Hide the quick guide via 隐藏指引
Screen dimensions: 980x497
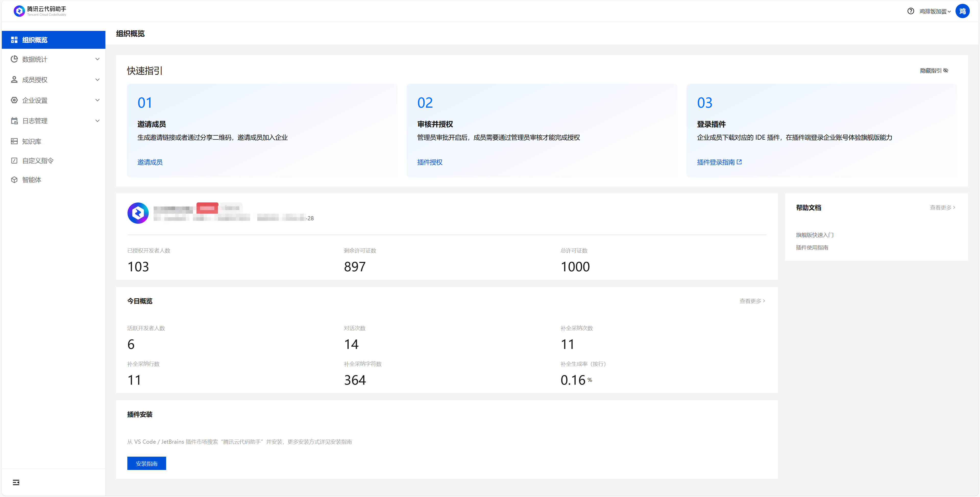pyautogui.click(x=934, y=70)
